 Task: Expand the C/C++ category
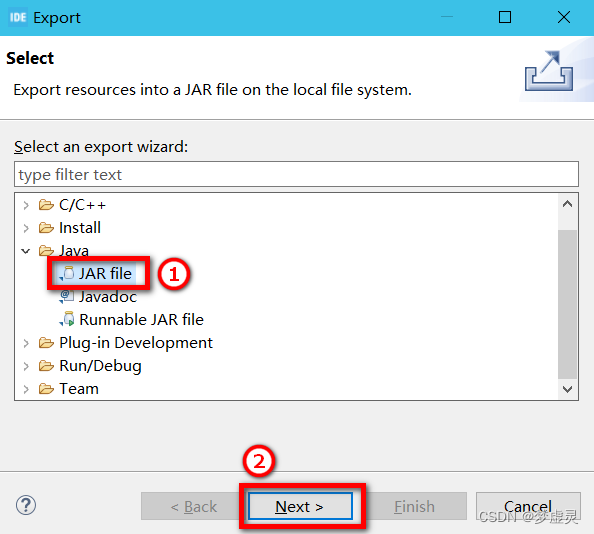tap(26, 205)
